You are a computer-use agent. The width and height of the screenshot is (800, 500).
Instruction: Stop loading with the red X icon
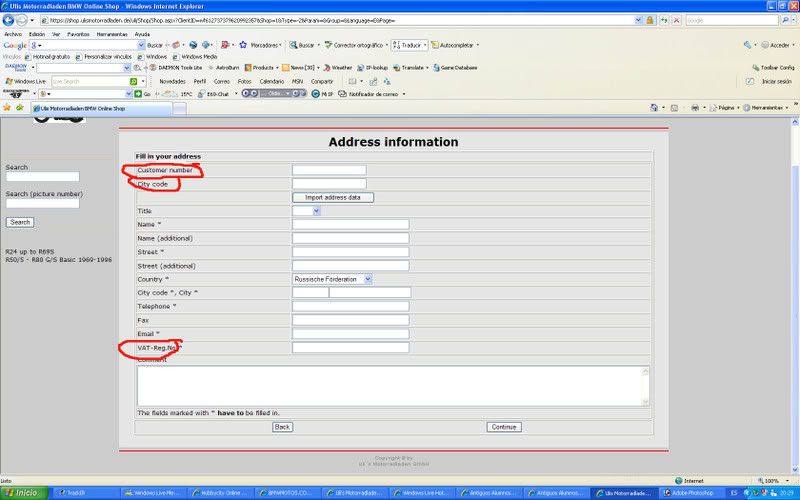[x=677, y=20]
